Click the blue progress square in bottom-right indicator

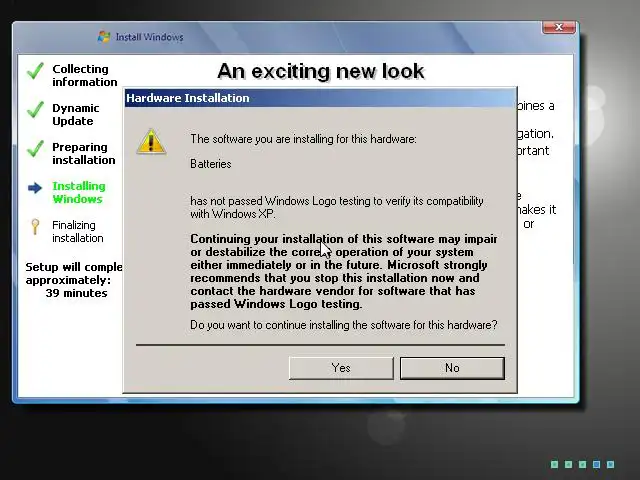596,464
